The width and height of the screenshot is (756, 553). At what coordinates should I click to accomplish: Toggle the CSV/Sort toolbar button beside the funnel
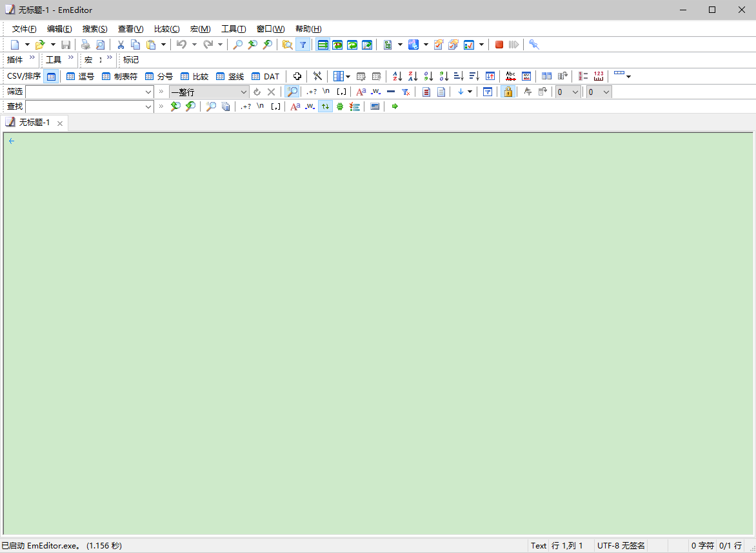(x=323, y=45)
